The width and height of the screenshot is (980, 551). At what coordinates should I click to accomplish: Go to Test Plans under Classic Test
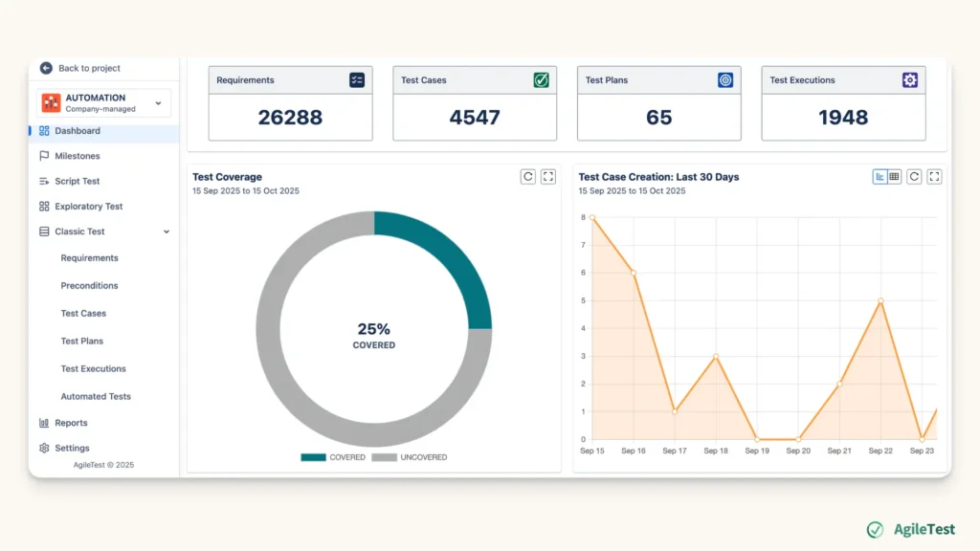click(82, 342)
